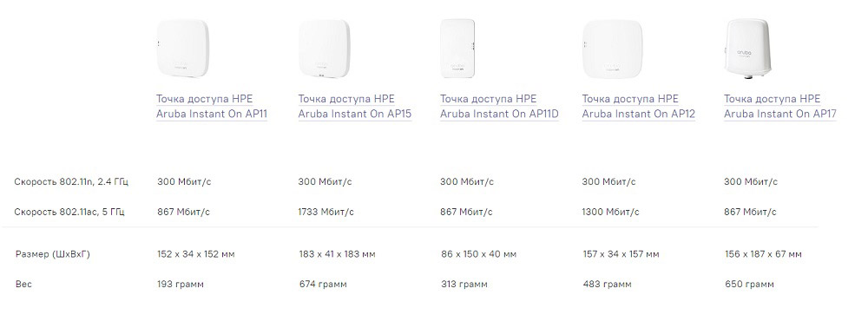Select the 86 x 150 x 40 мм size

[x=478, y=254]
